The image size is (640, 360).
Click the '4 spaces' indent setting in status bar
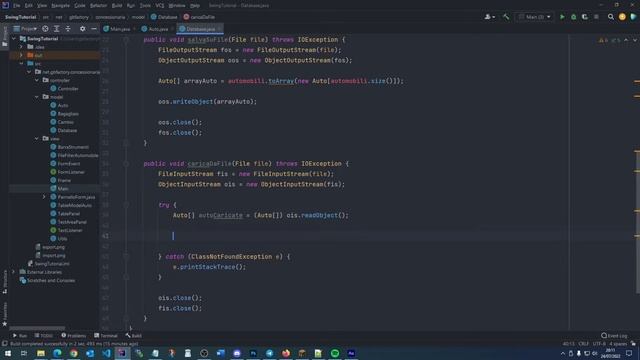pyautogui.click(x=618, y=344)
